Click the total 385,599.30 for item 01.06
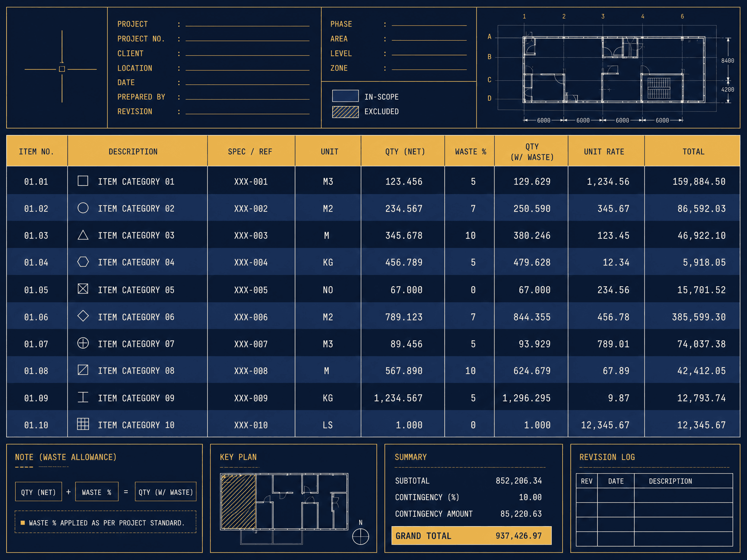Image resolution: width=747 pixels, height=560 pixels. [698, 317]
